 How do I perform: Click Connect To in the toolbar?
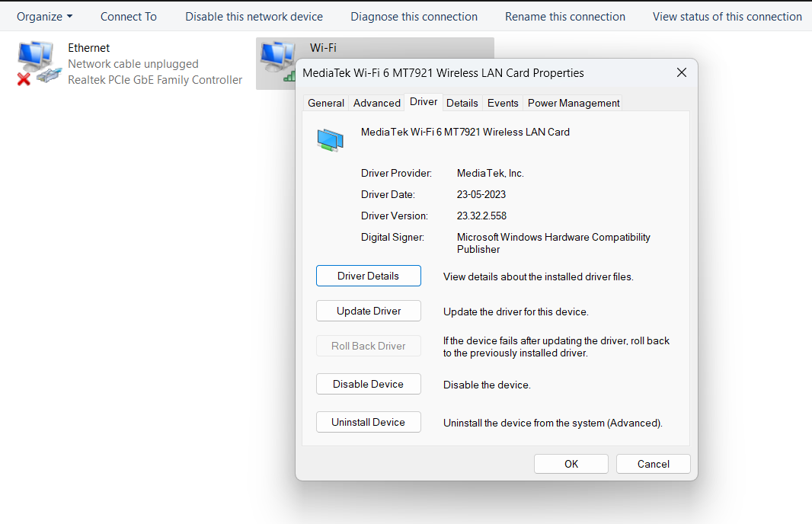pyautogui.click(x=129, y=17)
